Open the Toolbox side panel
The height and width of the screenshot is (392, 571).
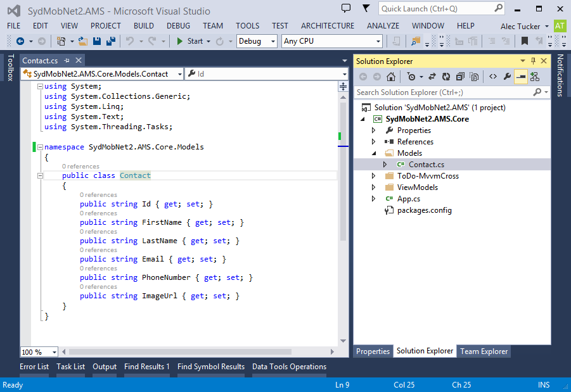click(11, 67)
